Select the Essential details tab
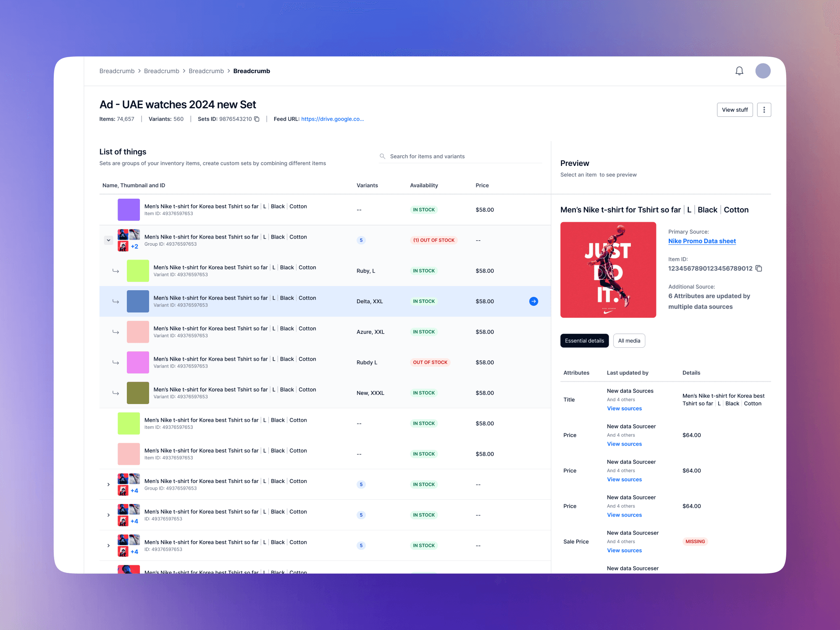The image size is (840, 630). click(584, 341)
